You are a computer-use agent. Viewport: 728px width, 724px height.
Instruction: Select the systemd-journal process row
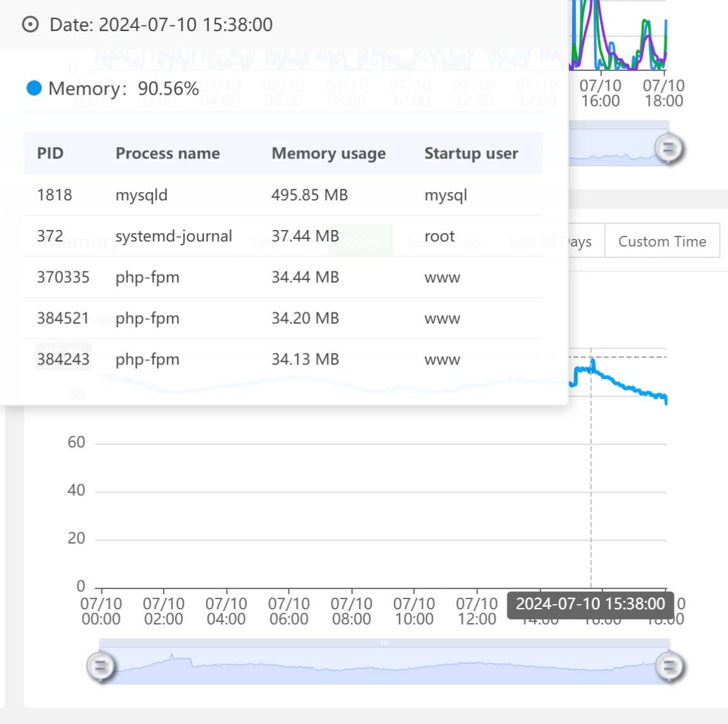point(283,236)
